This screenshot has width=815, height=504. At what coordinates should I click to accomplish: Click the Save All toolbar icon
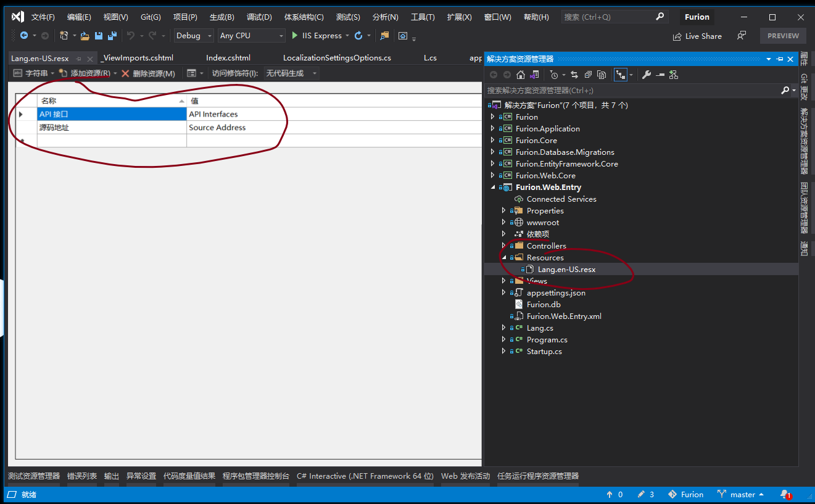click(112, 36)
